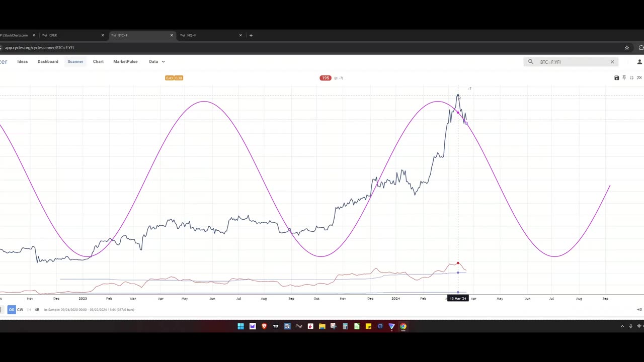
Task: Go to the Dashboard page
Action: 48,61
